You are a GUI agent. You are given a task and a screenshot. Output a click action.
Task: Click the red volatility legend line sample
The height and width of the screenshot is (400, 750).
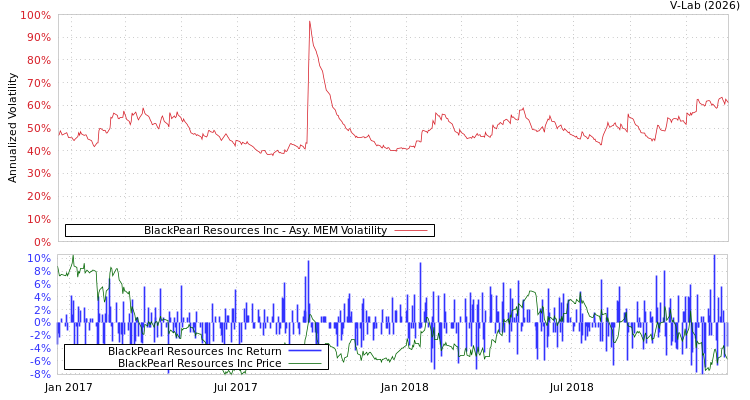411,231
